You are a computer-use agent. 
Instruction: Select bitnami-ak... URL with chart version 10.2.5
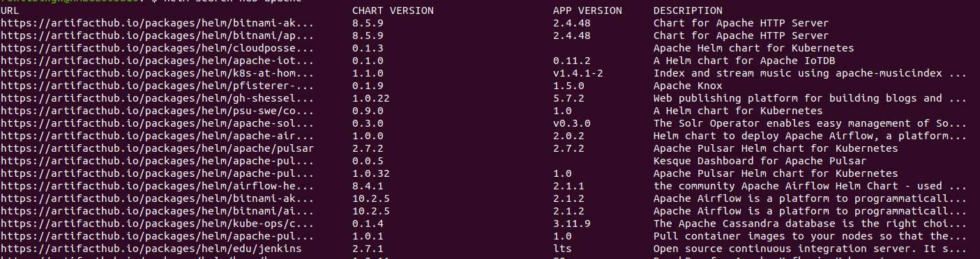[157, 198]
